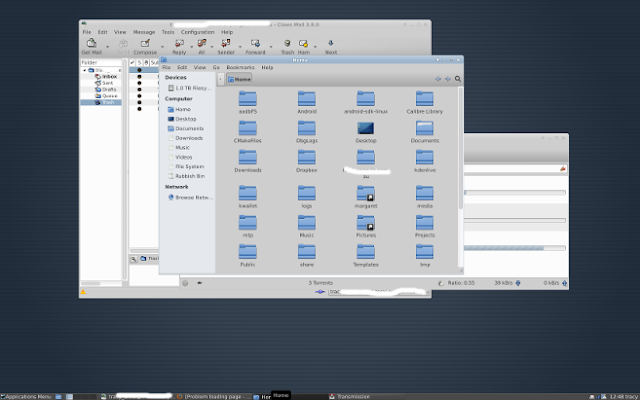Go back with the file manager back arrow
640x400 pixels.
(438, 79)
